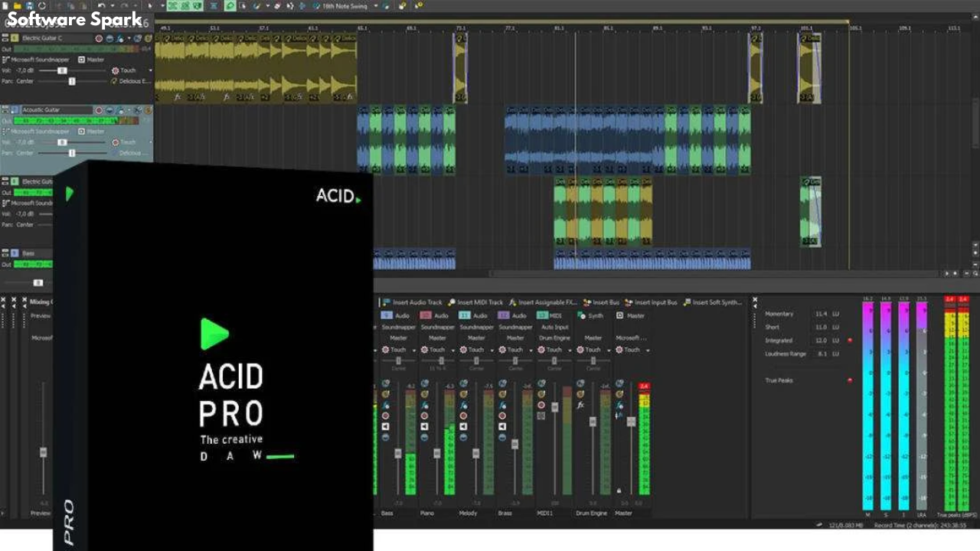
Task: Arm the MIDI1 mixer channel for recording
Action: (541, 405)
